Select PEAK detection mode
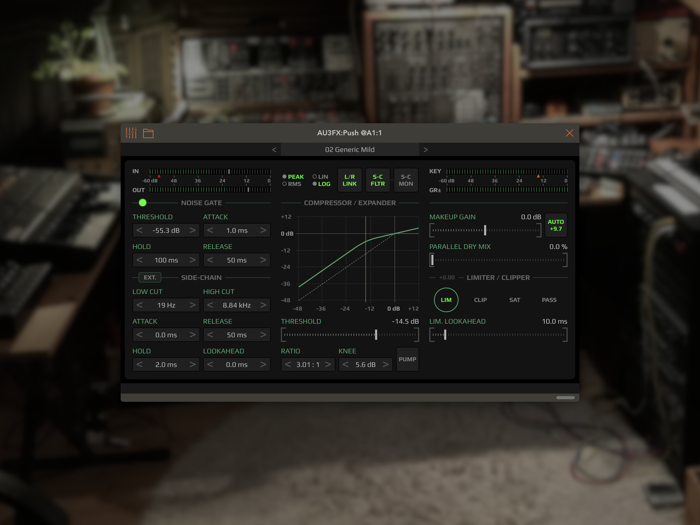This screenshot has height=525, width=700. click(293, 177)
